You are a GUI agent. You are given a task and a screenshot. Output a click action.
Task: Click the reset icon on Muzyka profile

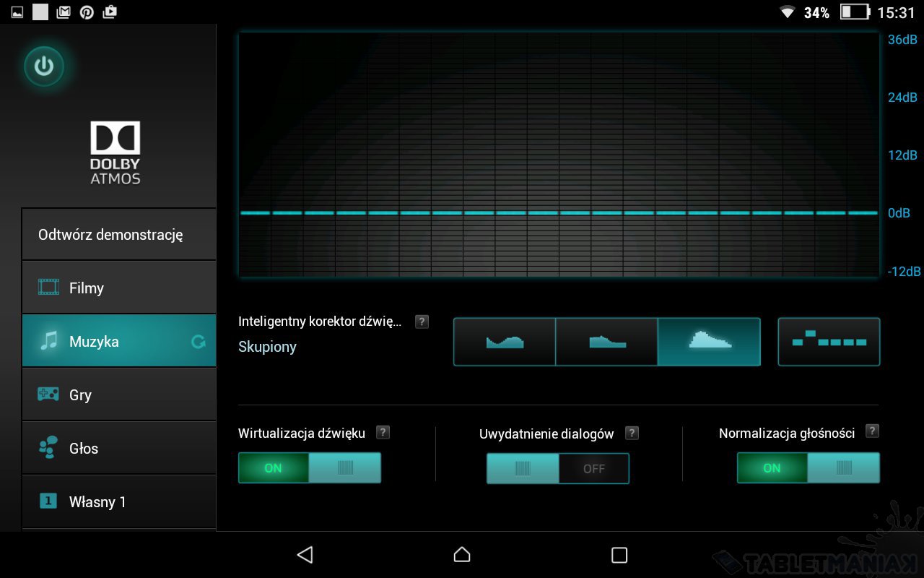(x=198, y=342)
